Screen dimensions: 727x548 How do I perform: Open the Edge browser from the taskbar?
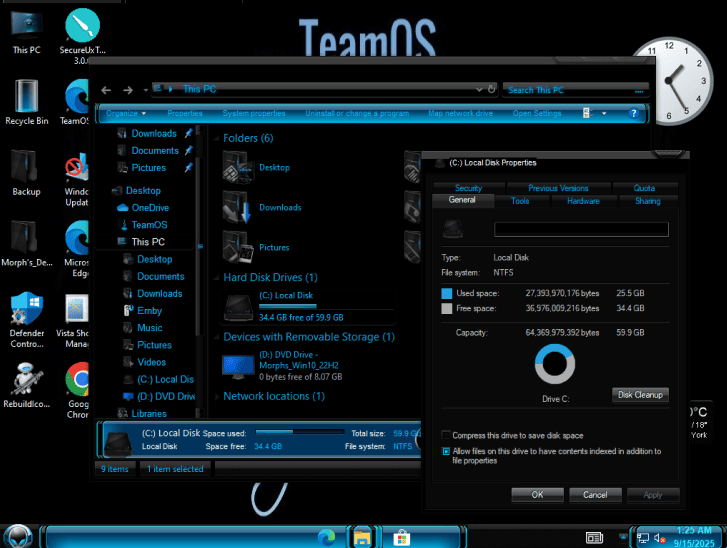coord(326,537)
